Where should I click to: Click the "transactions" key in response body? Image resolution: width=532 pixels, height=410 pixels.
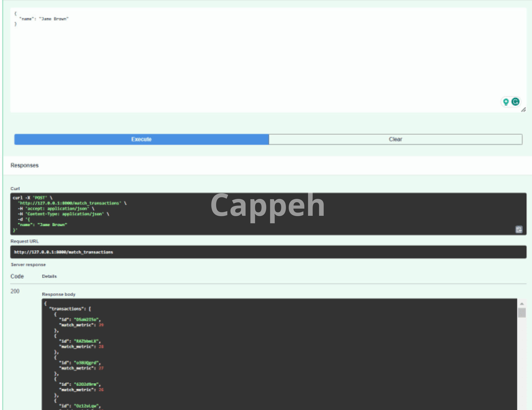66,309
